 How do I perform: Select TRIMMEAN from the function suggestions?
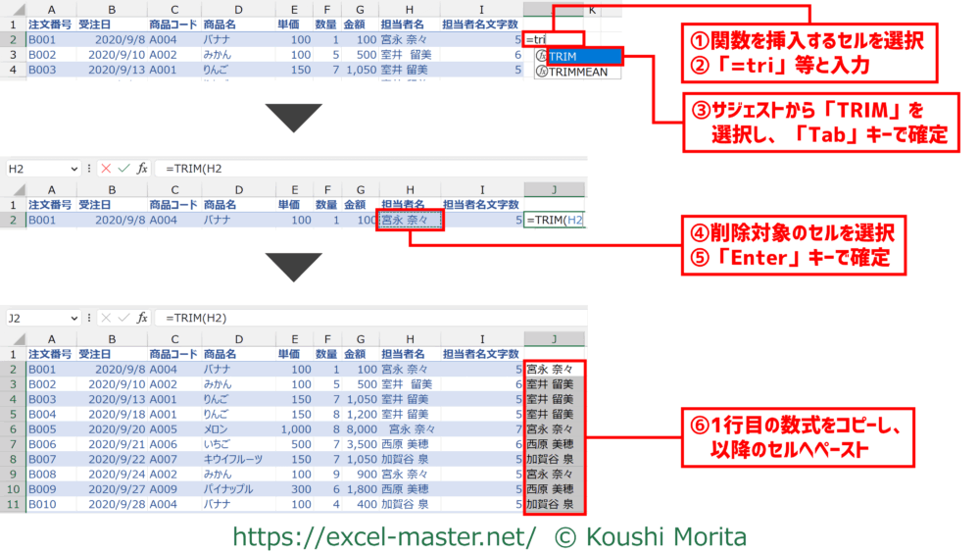pos(578,72)
